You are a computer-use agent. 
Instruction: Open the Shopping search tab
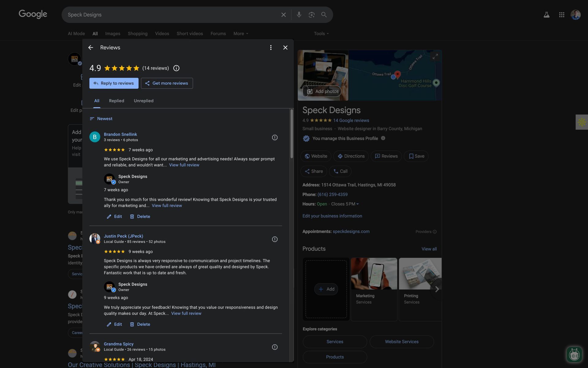[x=138, y=34]
